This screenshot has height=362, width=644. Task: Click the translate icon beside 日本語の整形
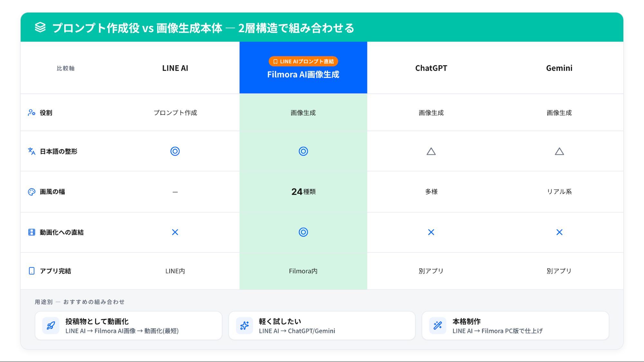coord(32,151)
